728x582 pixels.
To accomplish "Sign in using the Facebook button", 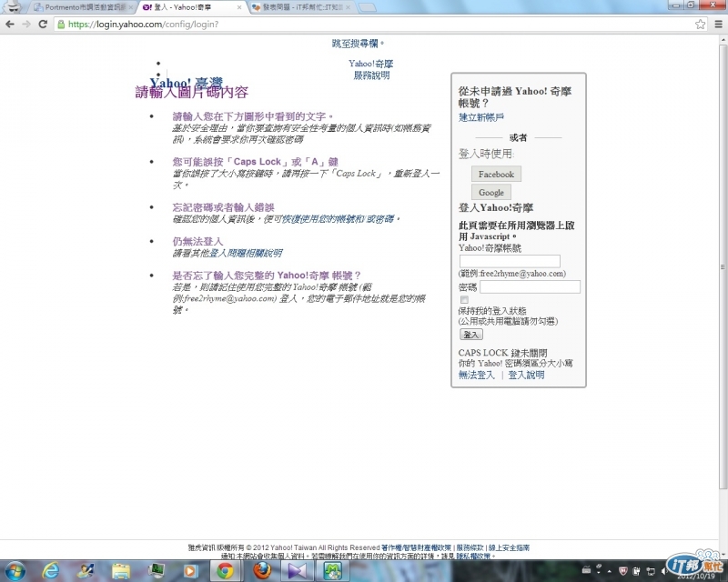I will pyautogui.click(x=496, y=174).
